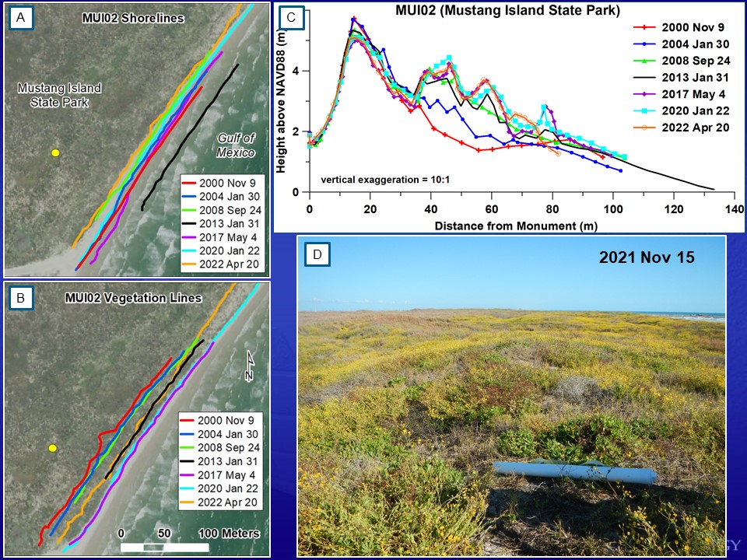
Task: Click the MUI02 Vegetation Lines map title
Action: (x=142, y=298)
